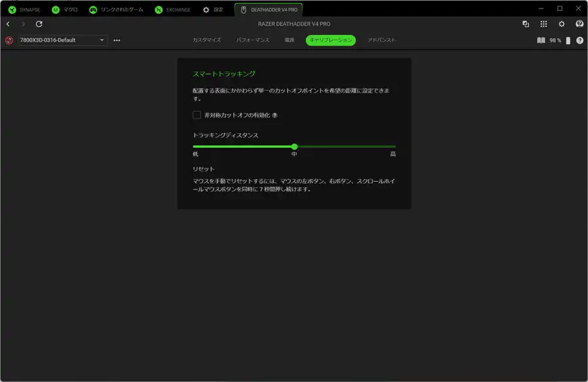Open the user account avatar icon
The image size is (588, 382).
580,24
